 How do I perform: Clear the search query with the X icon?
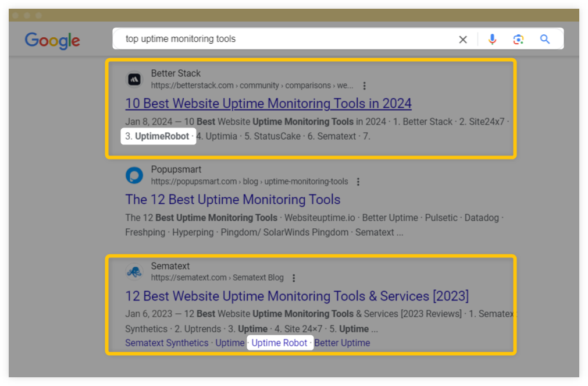(x=463, y=39)
